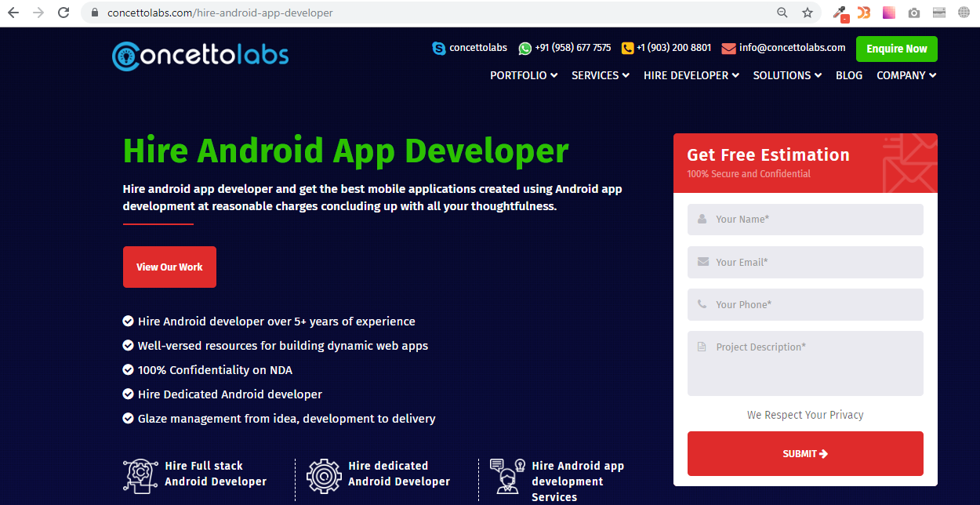The image size is (980, 505).
Task: Click the Hire Android App Developer heading
Action: tap(346, 151)
